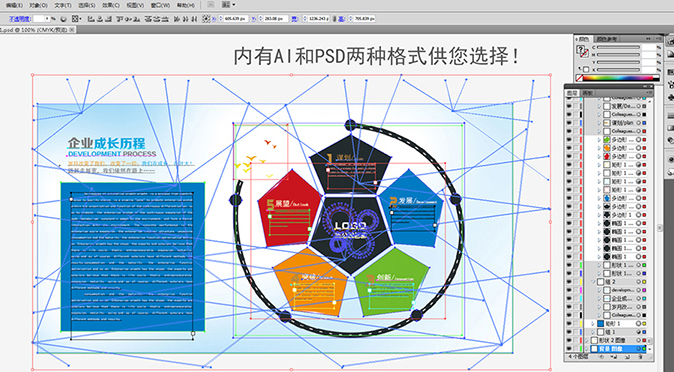Toggle visibility of 组 2 layer
Viewport: 674px width, 372px height.
(569, 282)
